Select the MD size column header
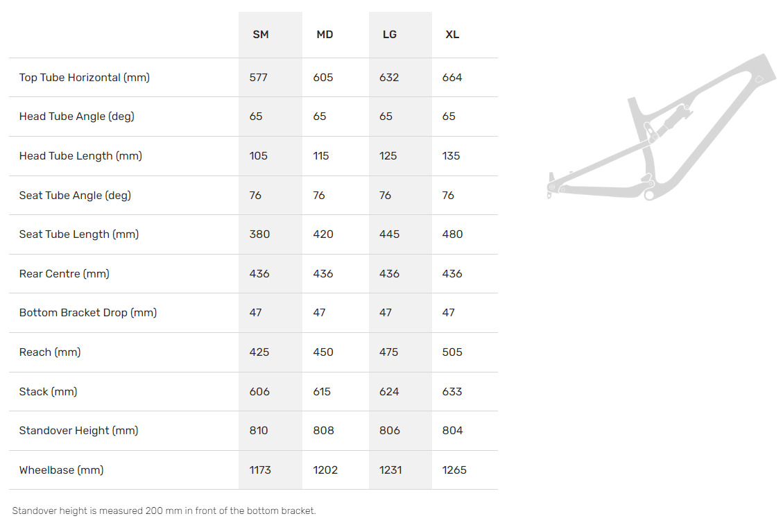This screenshot has width=783, height=532. pos(325,35)
